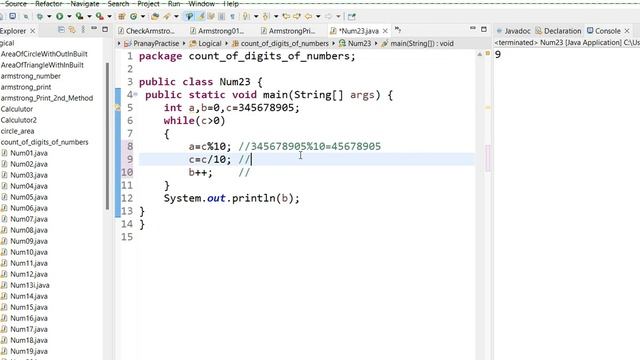Viewport: 640px width, 360px height.
Task: Click the Debug bug icon in toolbar
Action: coord(40,16)
